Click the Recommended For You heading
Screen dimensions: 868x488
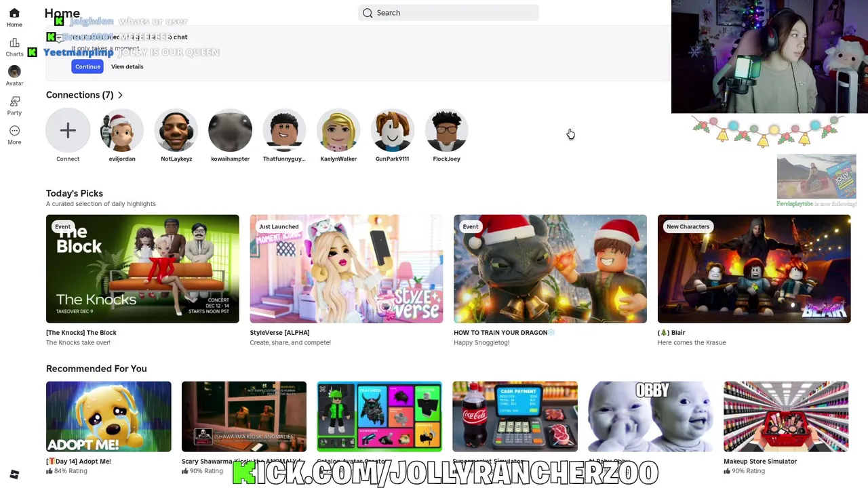[x=96, y=369]
